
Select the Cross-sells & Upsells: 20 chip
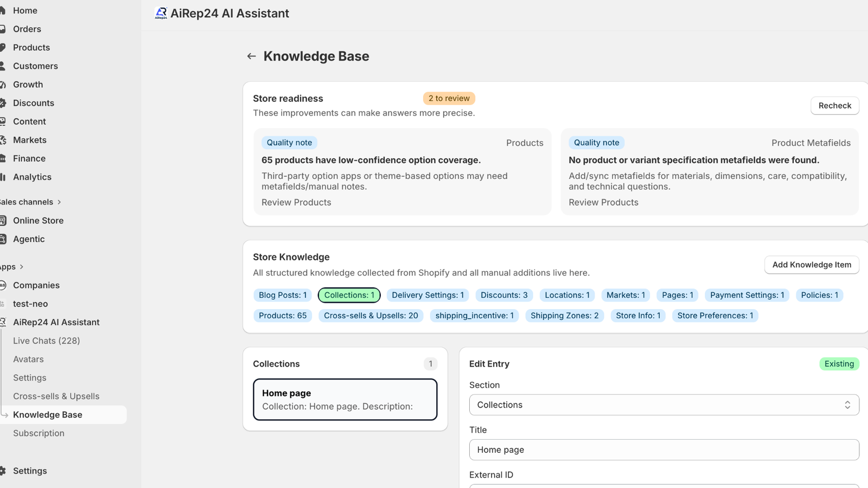[x=371, y=316]
